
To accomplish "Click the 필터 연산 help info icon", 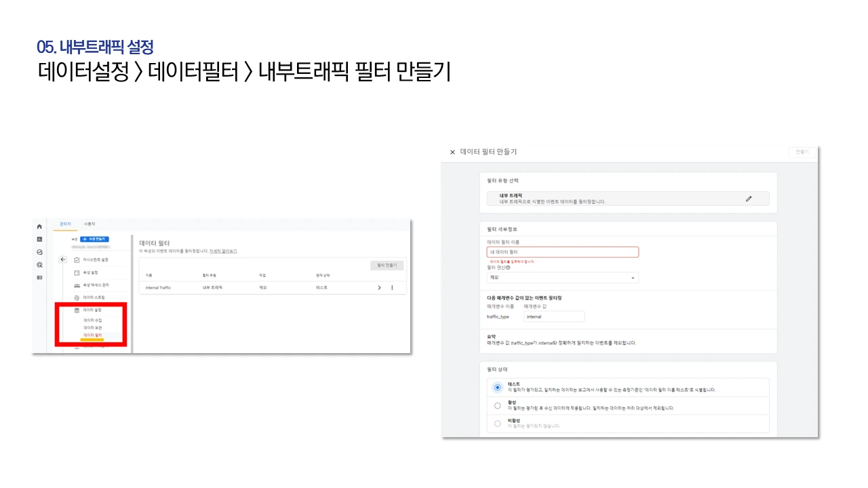I will (507, 268).
